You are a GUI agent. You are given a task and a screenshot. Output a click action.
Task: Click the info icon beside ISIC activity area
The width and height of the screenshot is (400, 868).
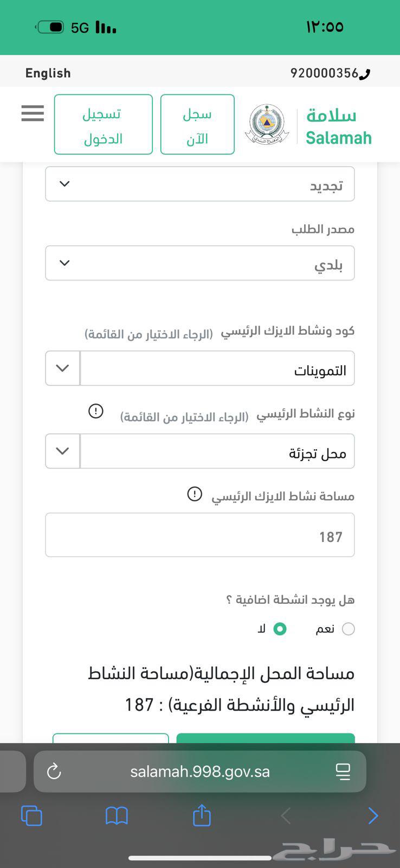coord(195,494)
